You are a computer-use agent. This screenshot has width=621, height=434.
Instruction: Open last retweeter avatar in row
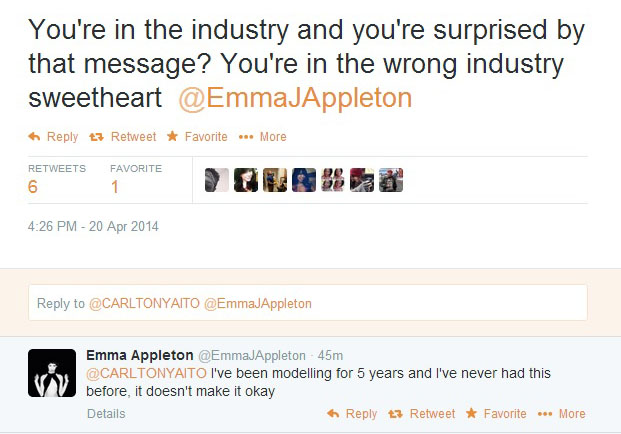[x=391, y=180]
